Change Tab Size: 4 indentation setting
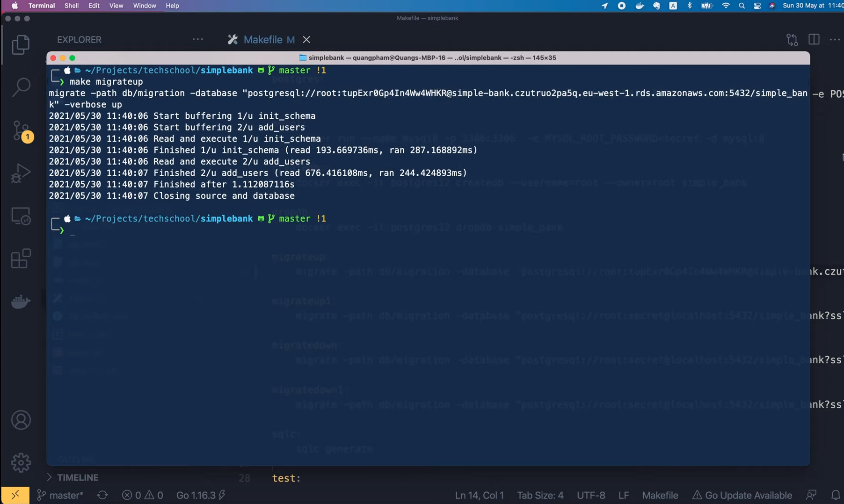The height and width of the screenshot is (504, 844). pyautogui.click(x=540, y=495)
